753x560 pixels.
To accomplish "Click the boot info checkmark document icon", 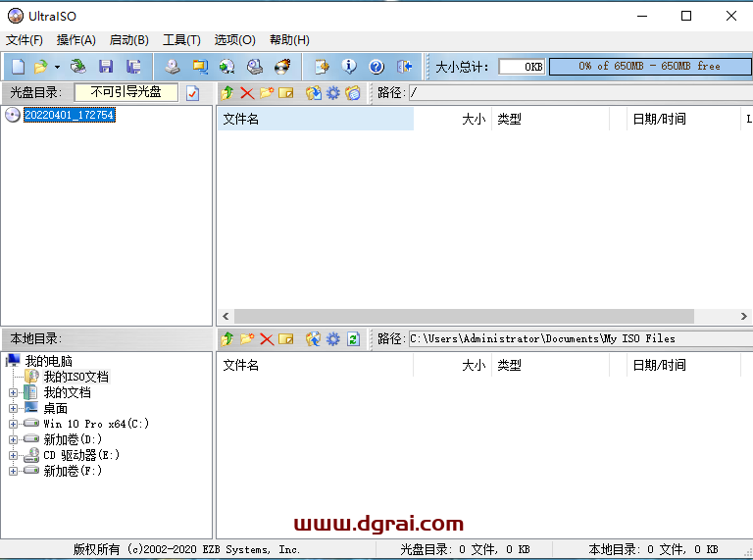I will 192,93.
